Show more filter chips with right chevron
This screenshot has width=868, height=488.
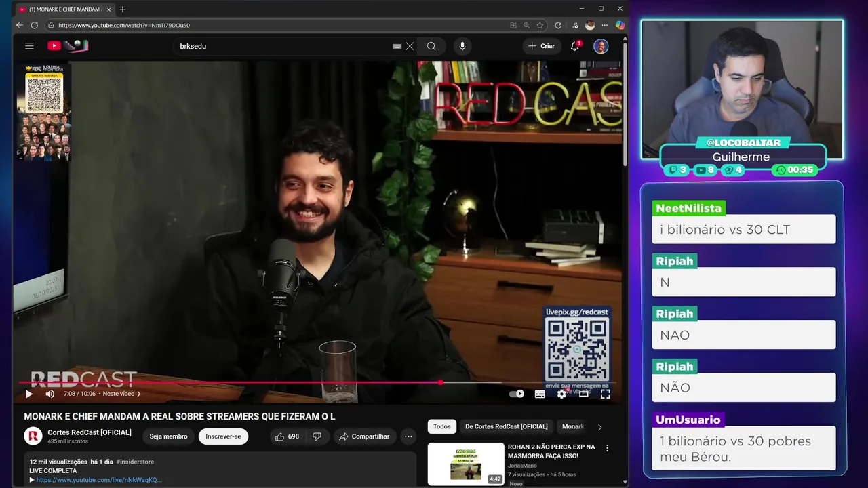pos(599,427)
